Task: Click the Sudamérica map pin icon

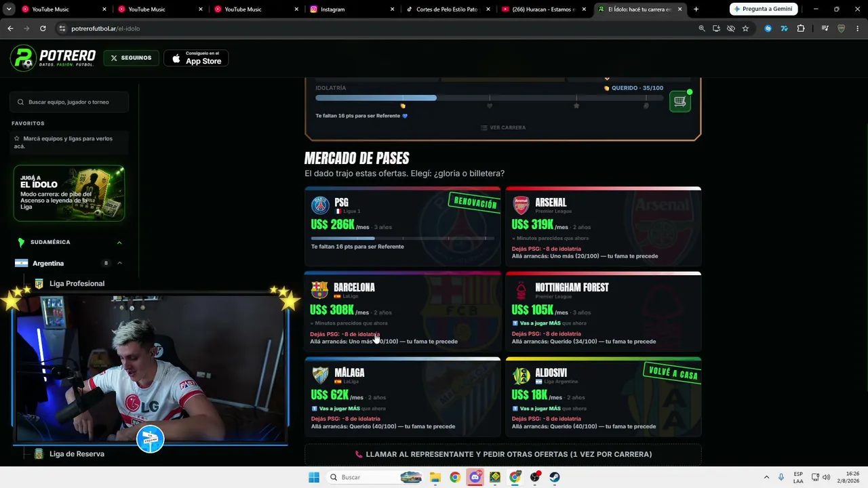Action: coord(21,242)
